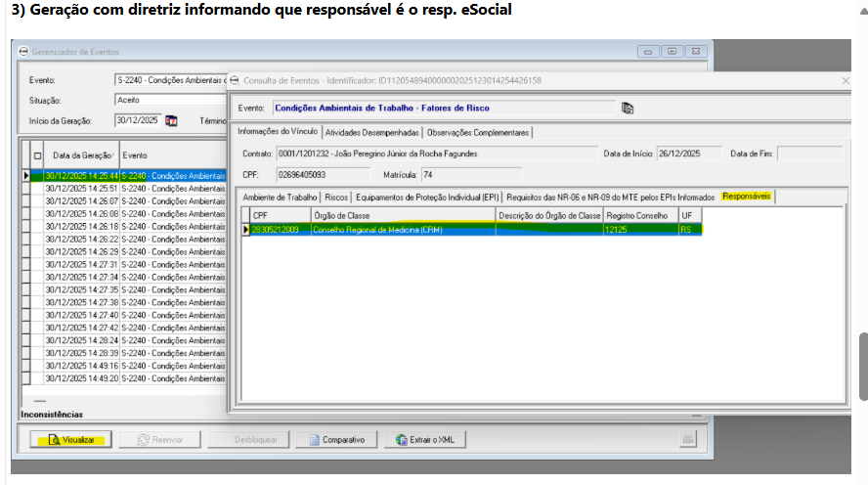Toggle the select-all checkbox in grid header

tap(38, 155)
